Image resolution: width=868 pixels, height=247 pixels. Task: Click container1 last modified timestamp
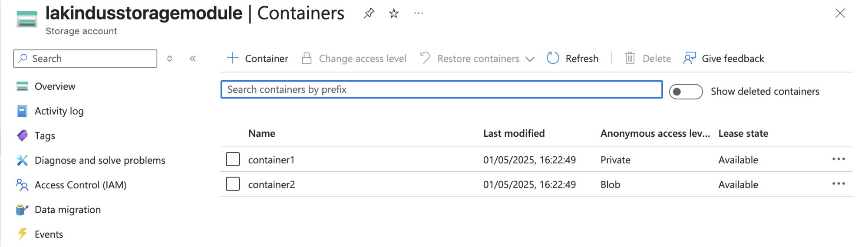click(529, 160)
